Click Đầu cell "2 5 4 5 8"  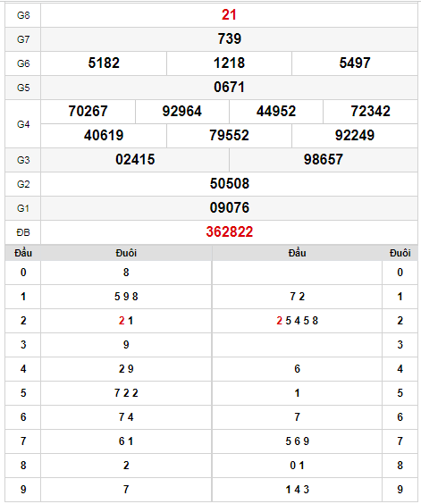(x=297, y=321)
